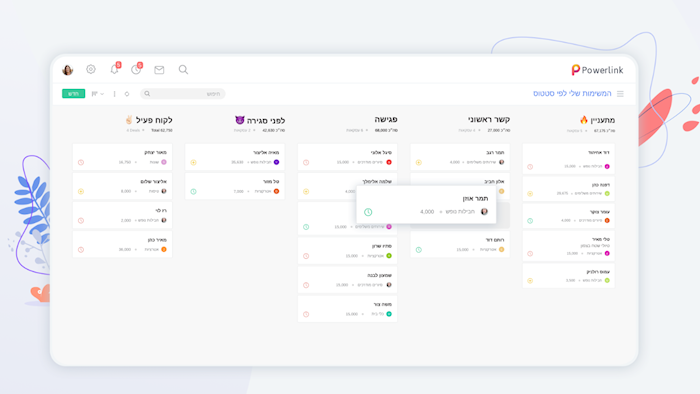
Task: Click the avatar on the שמעון לבנה card
Action: 389,285
